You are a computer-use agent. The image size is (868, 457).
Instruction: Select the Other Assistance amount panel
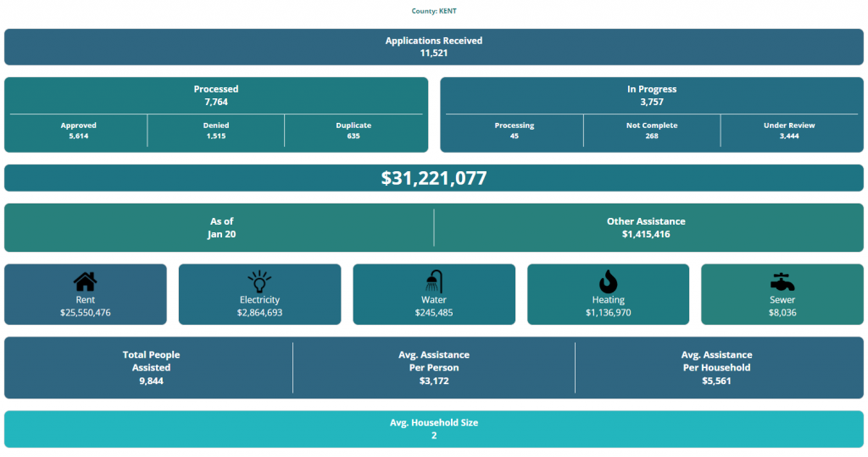[646, 227]
